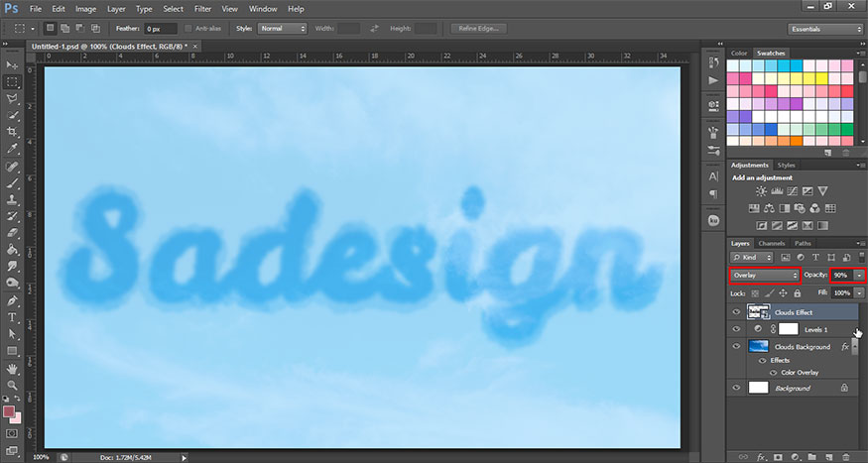Click the foreground color swatch
Image resolution: width=868 pixels, height=463 pixels.
point(11,409)
